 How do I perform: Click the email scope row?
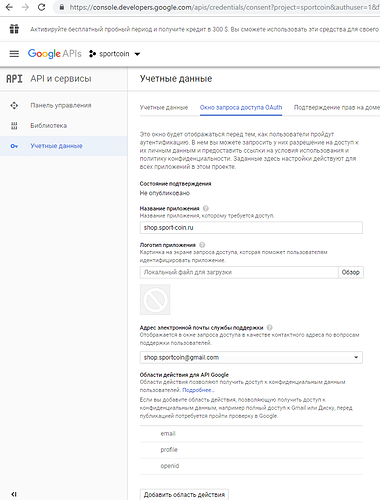(x=251, y=434)
